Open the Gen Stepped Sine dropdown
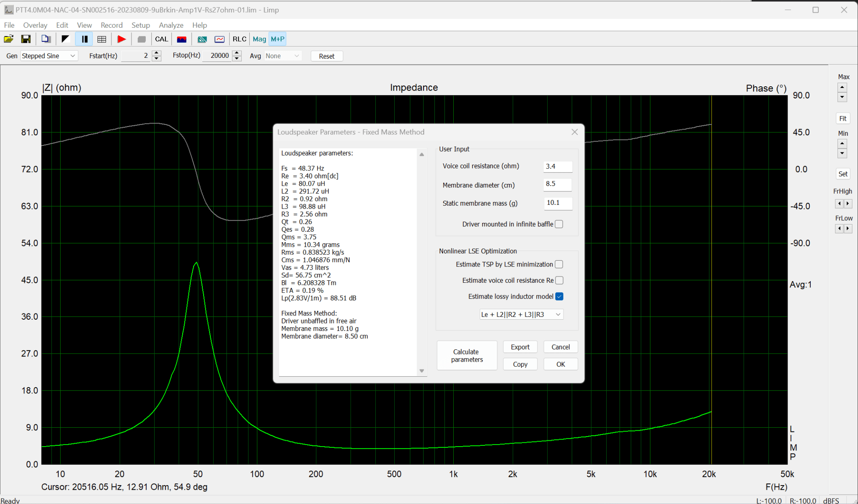 pos(49,56)
